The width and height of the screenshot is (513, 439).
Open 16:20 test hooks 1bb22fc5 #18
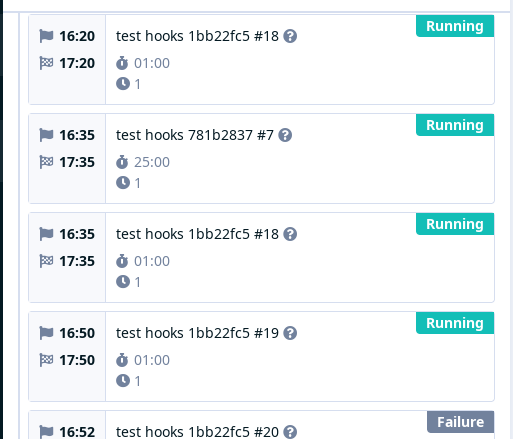click(x=197, y=36)
